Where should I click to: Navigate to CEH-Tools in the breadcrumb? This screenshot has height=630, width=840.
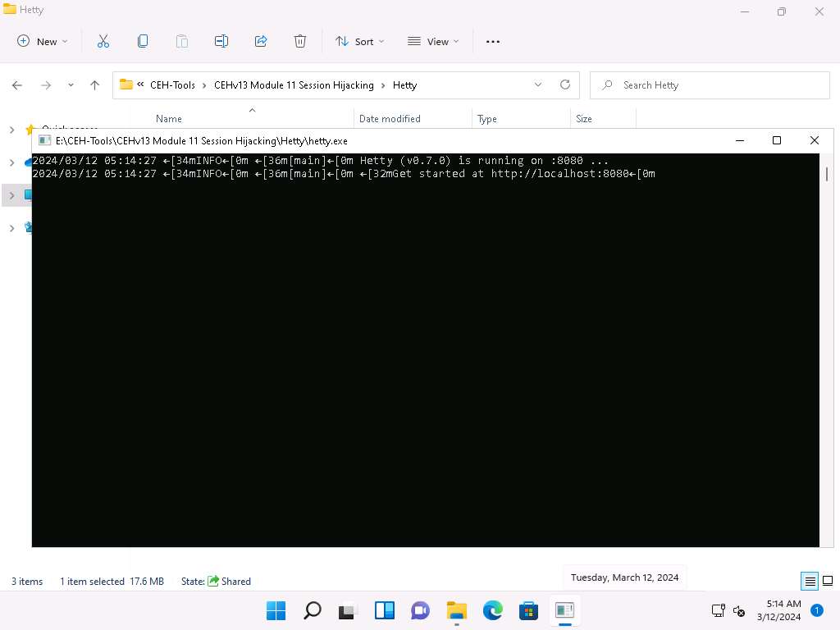(x=172, y=84)
